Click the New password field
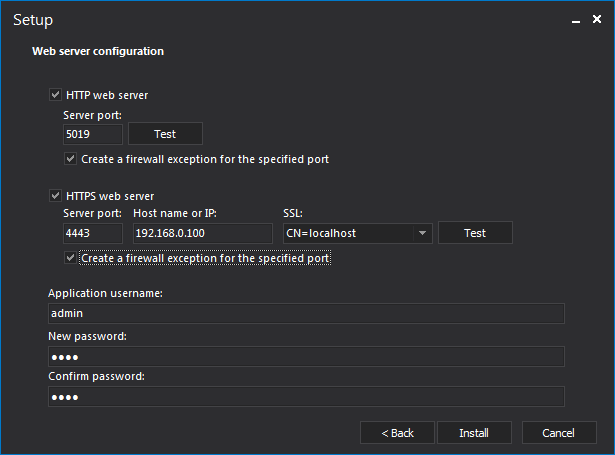This screenshot has width=615, height=455. coord(306,357)
